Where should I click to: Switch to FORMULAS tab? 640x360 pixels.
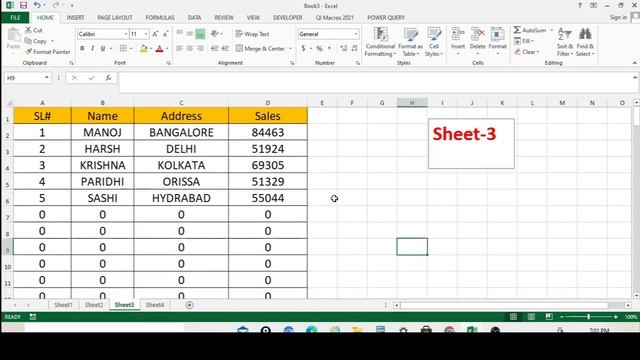(160, 18)
